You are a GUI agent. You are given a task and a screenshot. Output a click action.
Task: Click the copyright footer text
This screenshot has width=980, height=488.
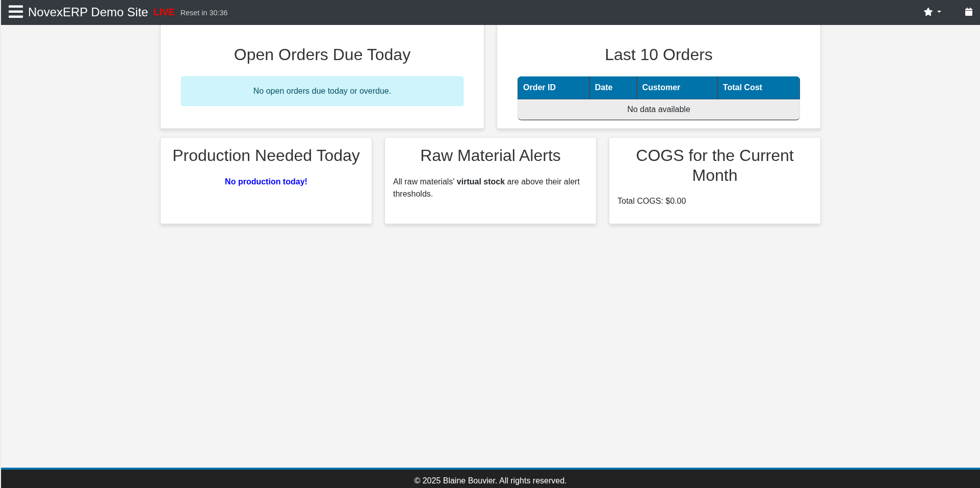click(491, 481)
